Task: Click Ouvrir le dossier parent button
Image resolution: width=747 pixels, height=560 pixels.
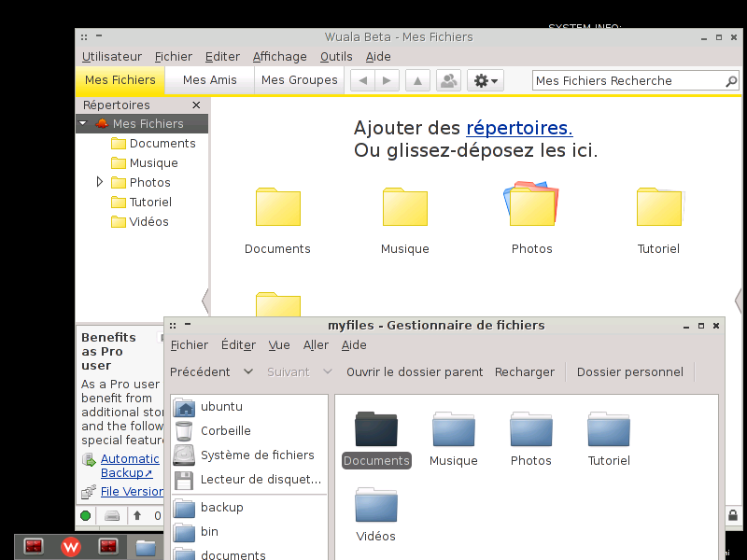Action: point(415,371)
